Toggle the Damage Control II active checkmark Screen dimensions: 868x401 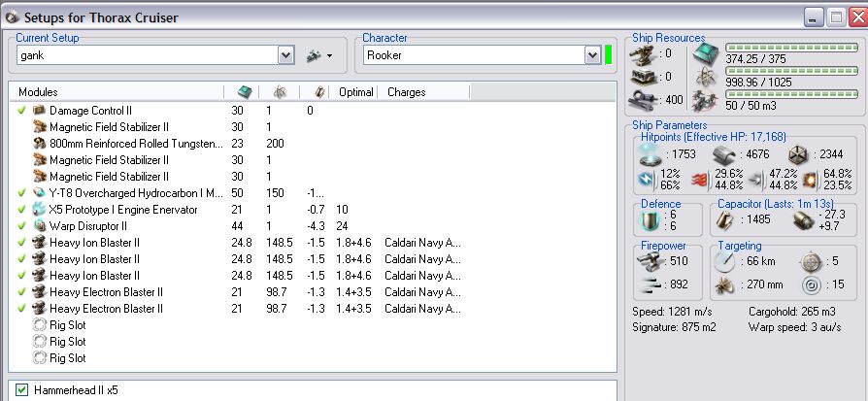[x=21, y=111]
